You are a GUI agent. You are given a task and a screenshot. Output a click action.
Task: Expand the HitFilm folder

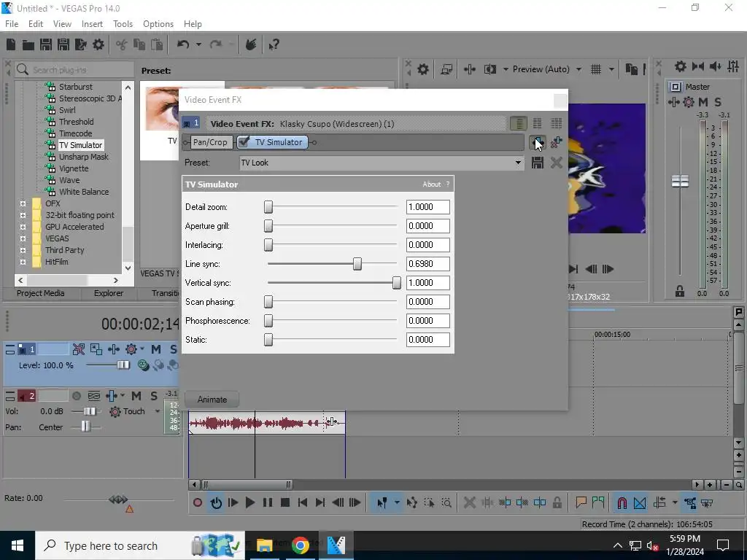(23, 262)
